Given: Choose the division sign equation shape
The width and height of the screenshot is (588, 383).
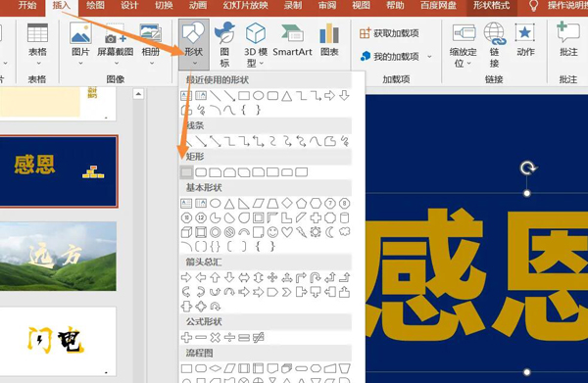Looking at the screenshot, I should (229, 338).
